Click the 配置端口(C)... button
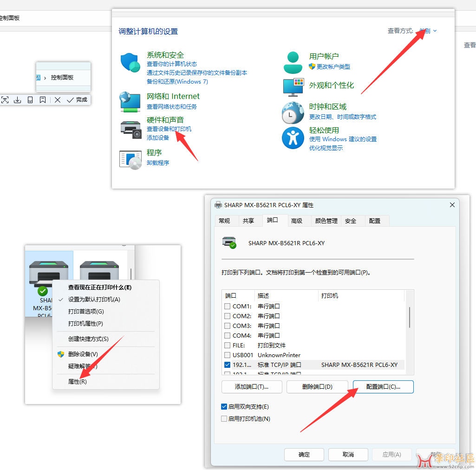The height and width of the screenshot is (470, 476). (383, 386)
